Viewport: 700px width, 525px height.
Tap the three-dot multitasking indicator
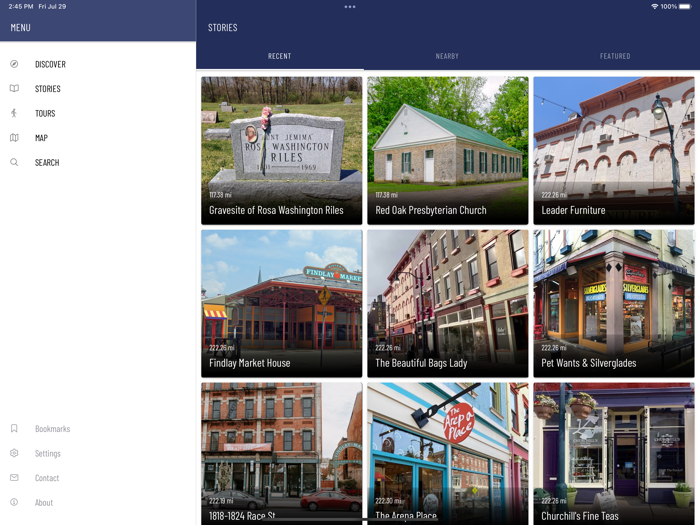pos(350,7)
